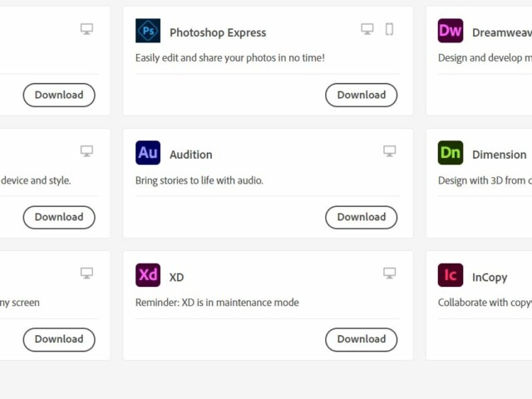The image size is (532, 399).
Task: Click the InCopy app icon
Action: tap(451, 275)
